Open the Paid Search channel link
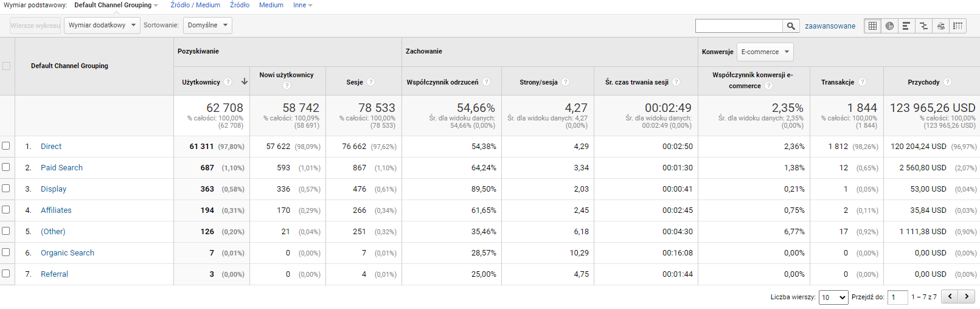This screenshot has height=309, width=980. tap(61, 168)
